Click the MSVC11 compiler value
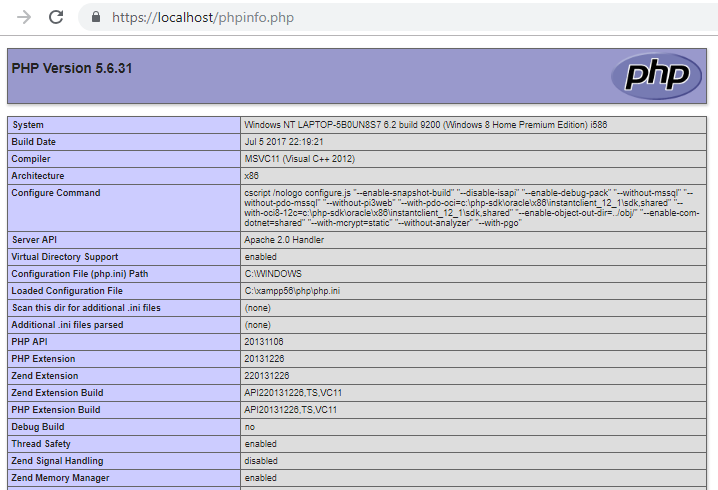This screenshot has height=490, width=718. [x=299, y=159]
